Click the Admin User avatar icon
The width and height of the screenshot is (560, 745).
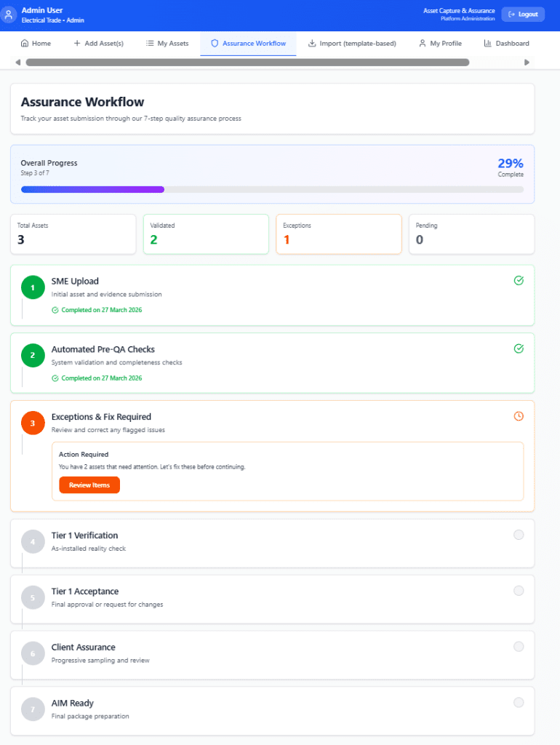click(8, 15)
